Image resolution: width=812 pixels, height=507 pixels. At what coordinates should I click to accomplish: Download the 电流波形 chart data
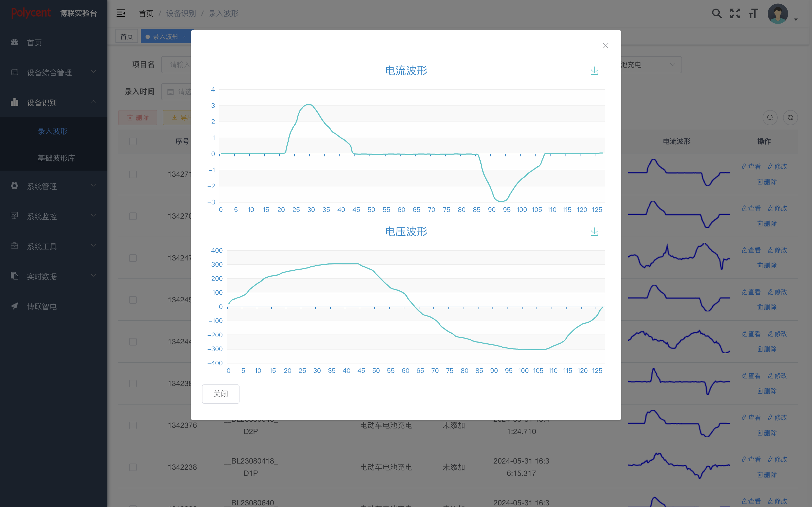point(594,71)
